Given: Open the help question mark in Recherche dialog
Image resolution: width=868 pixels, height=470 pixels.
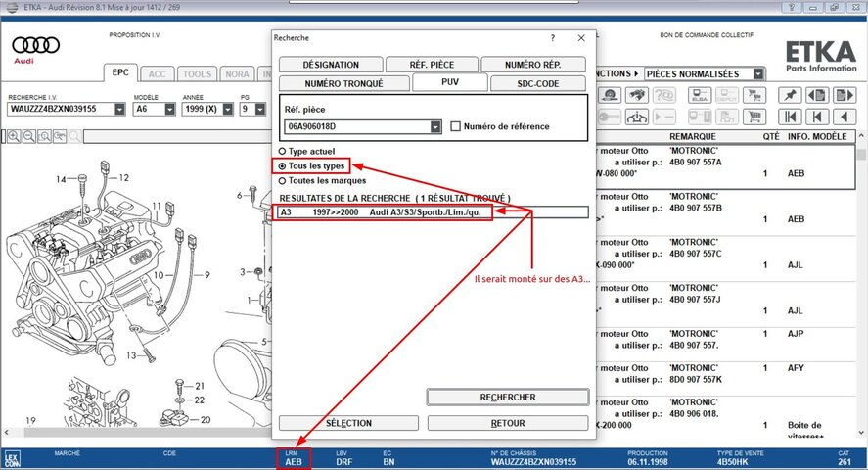Looking at the screenshot, I should [x=553, y=37].
